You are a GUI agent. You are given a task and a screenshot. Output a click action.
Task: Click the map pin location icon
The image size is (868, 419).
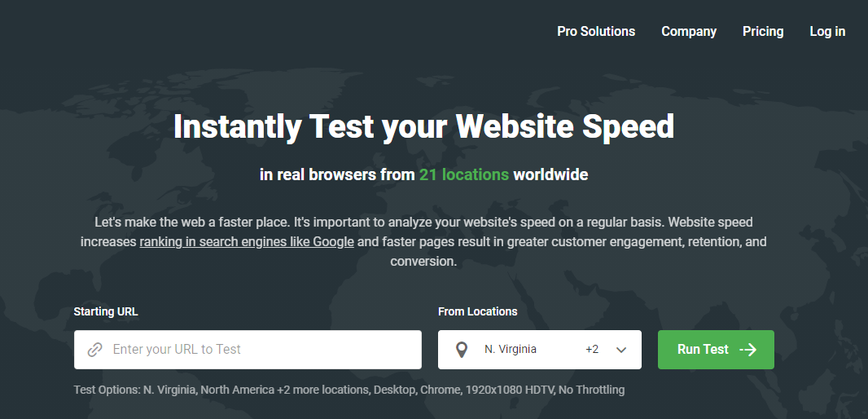point(461,350)
